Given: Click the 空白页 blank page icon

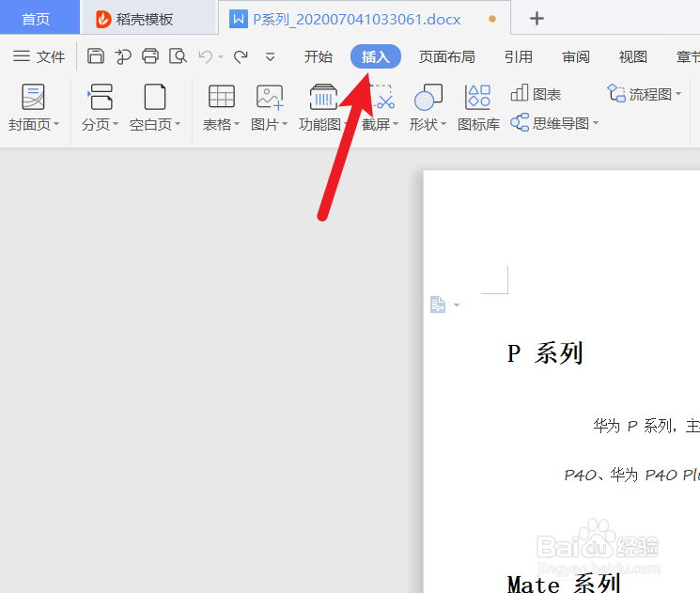Looking at the screenshot, I should [x=155, y=97].
